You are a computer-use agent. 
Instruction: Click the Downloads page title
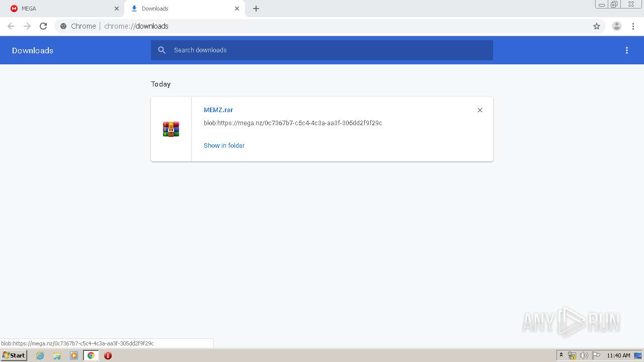point(33,50)
